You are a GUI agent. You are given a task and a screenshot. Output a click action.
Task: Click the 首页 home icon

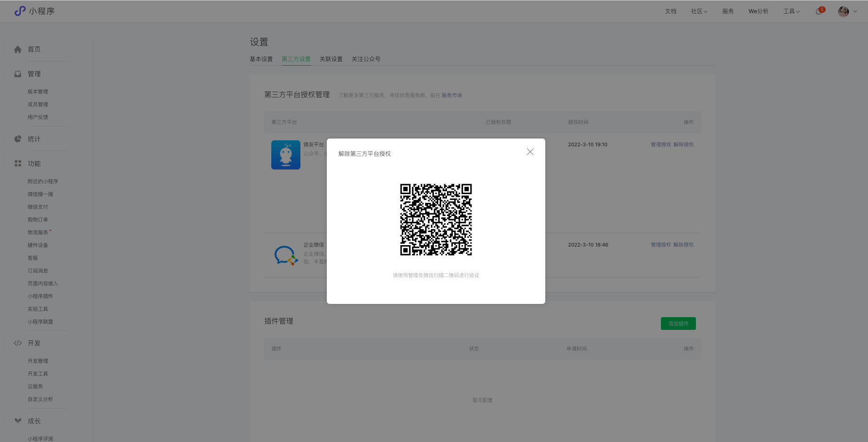18,49
